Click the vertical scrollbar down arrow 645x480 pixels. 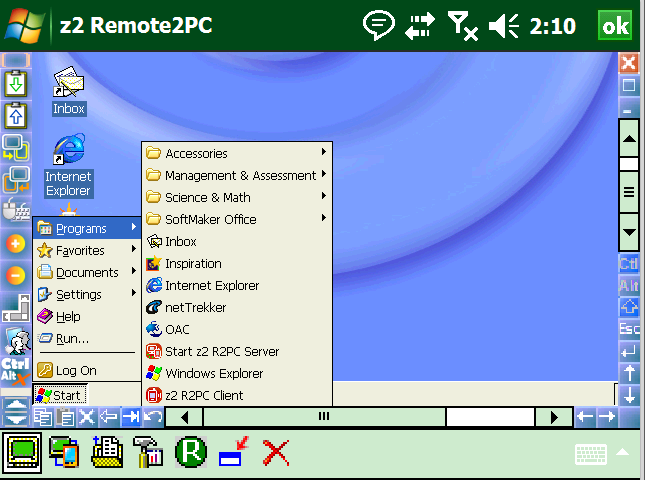click(x=629, y=232)
